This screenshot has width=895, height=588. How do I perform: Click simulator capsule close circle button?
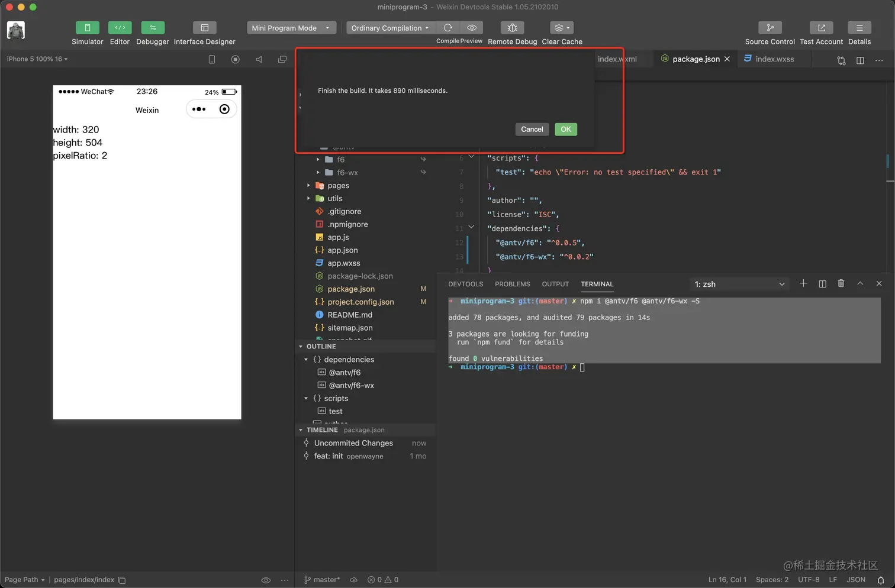coord(224,109)
